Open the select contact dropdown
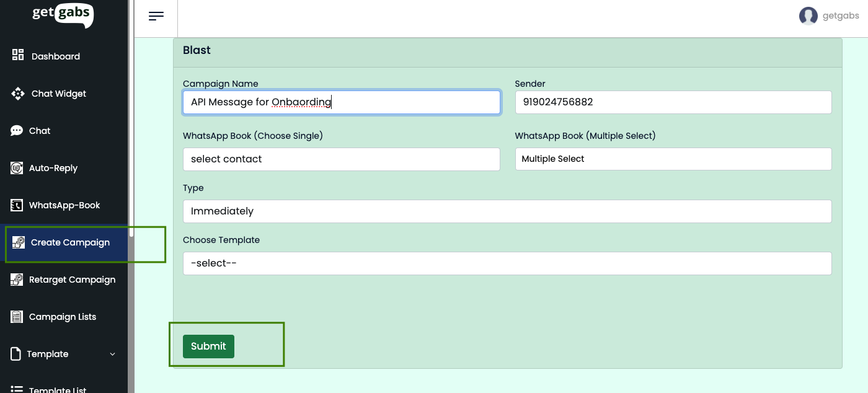 tap(341, 159)
